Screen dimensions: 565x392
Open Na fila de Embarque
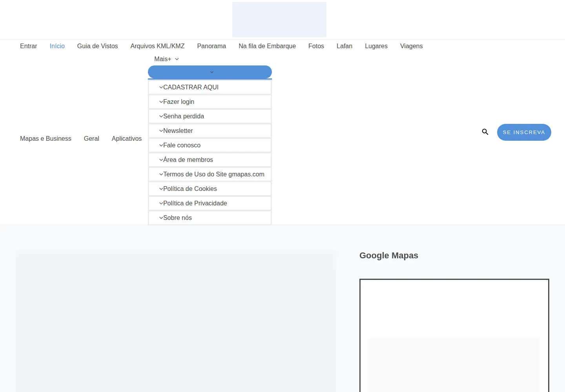[x=267, y=46]
